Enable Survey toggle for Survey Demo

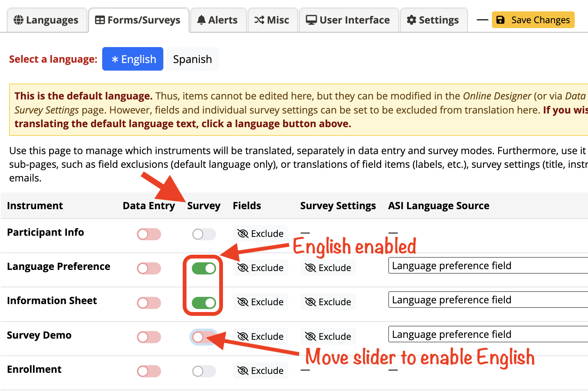[204, 337]
